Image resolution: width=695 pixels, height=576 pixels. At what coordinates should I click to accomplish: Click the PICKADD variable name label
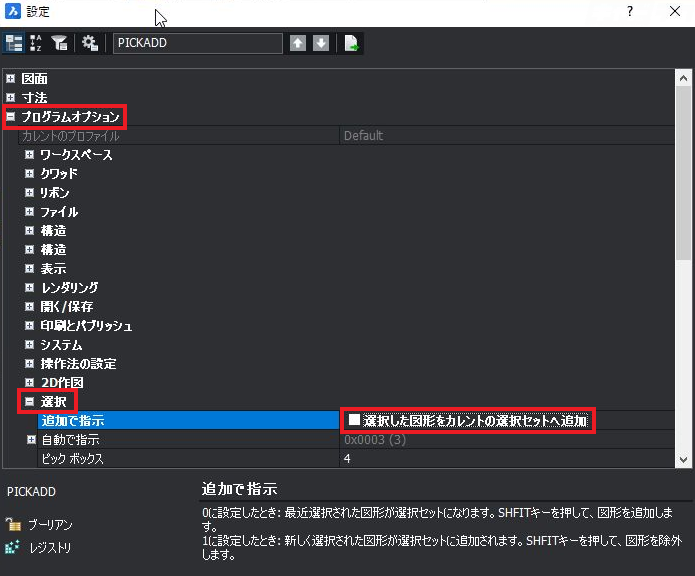31,491
